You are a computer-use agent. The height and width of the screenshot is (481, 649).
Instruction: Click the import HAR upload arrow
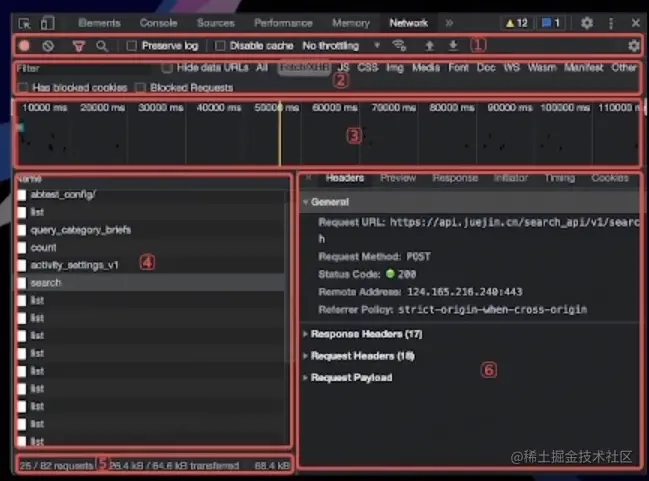(x=430, y=46)
